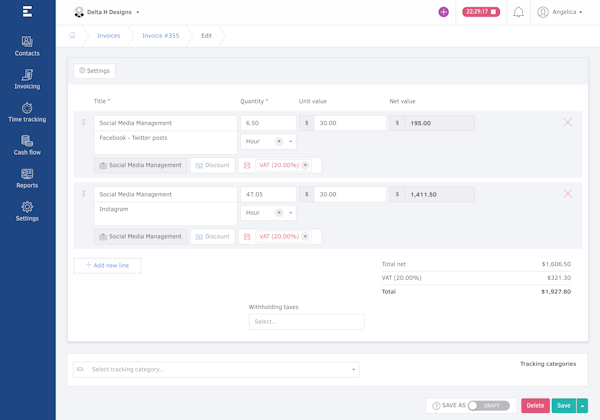
Task: Edit the Instagram line's 30.00 unit value
Action: click(350, 194)
